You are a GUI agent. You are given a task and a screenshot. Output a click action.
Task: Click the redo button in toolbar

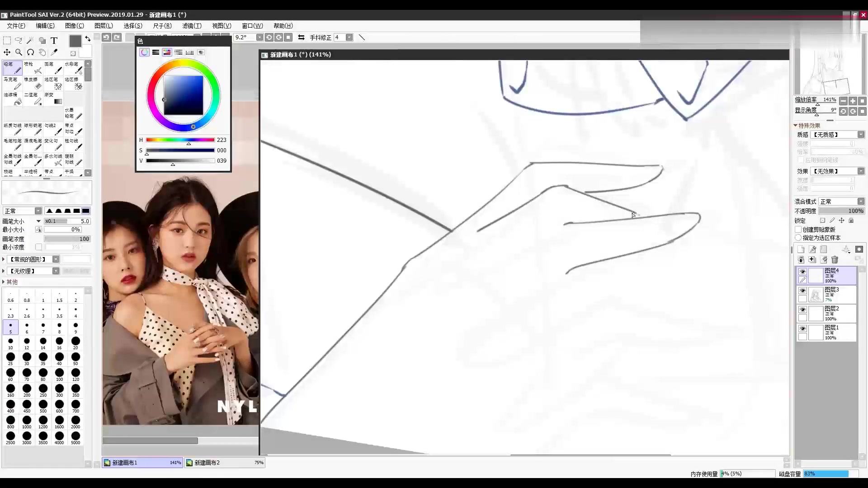pos(117,38)
